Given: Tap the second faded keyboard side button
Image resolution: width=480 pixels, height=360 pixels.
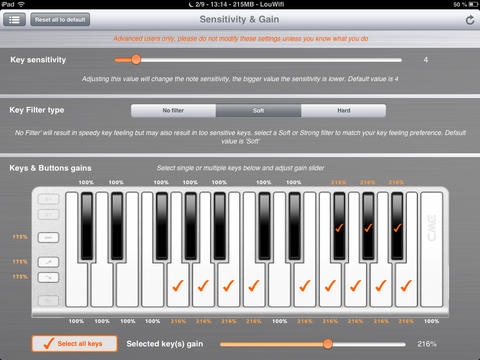Looking at the screenshot, I should 49,214.
